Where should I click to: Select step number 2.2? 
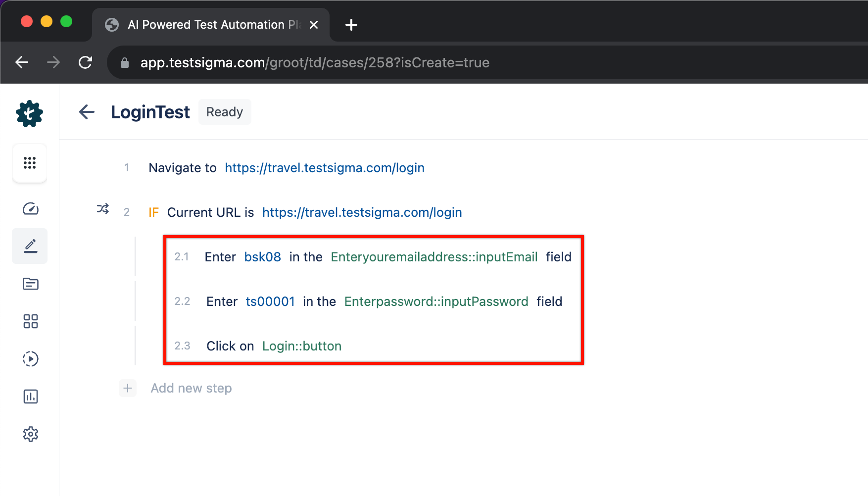coord(182,301)
